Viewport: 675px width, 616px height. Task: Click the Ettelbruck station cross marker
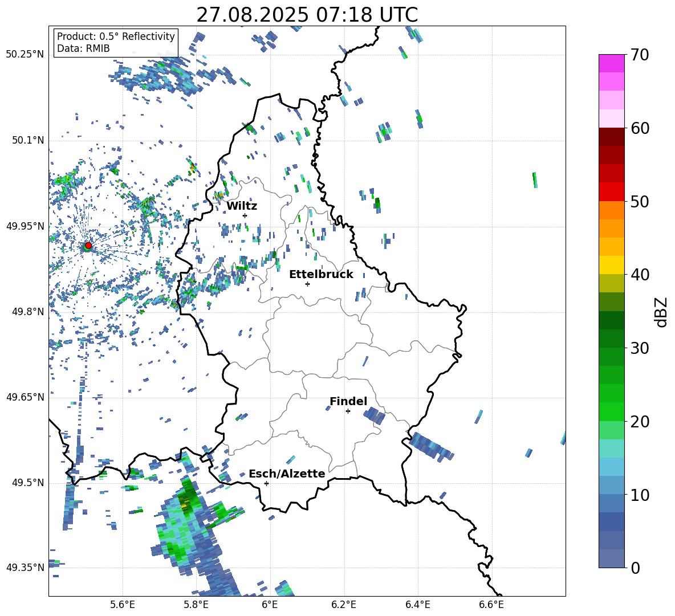point(307,284)
